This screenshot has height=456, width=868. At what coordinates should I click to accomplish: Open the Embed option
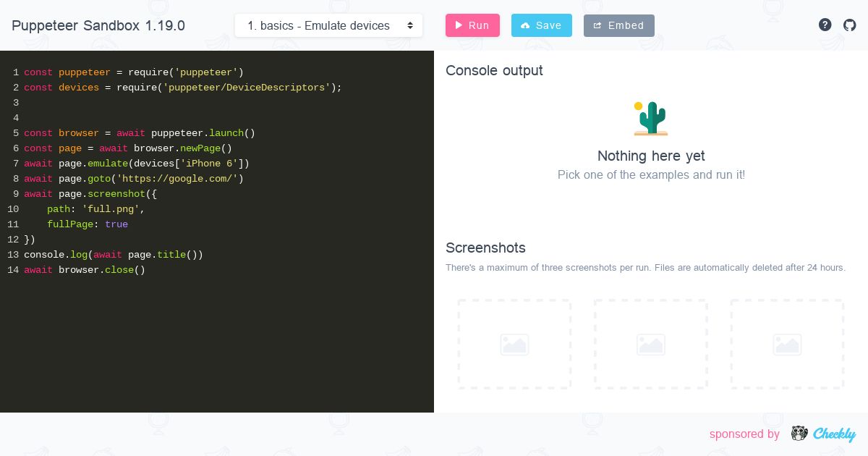tap(619, 25)
